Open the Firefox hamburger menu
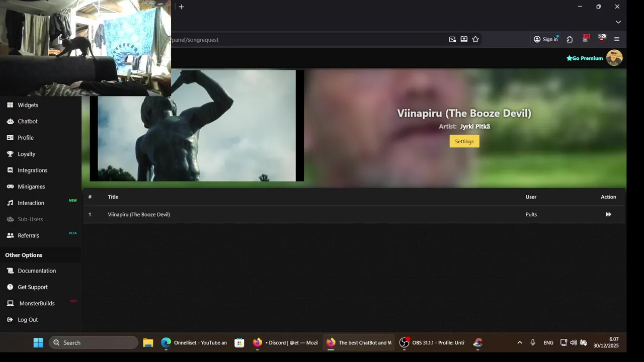This screenshot has height=362, width=644. click(x=617, y=39)
